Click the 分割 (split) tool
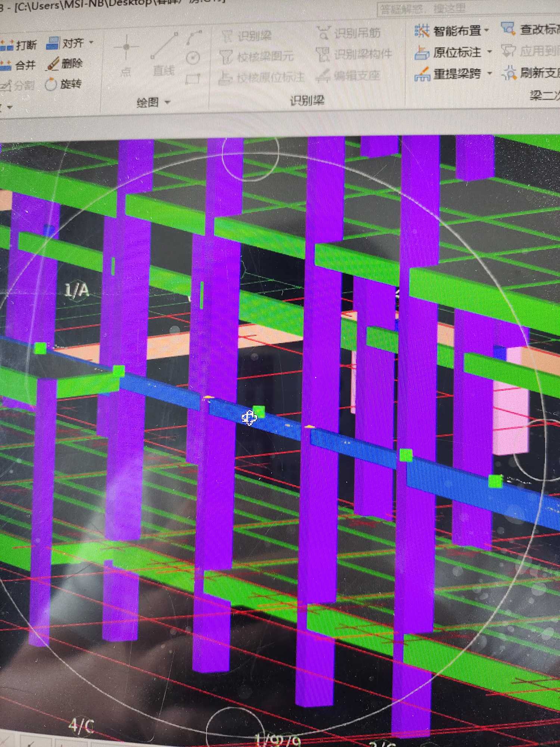The height and width of the screenshot is (747, 560). click(x=17, y=86)
